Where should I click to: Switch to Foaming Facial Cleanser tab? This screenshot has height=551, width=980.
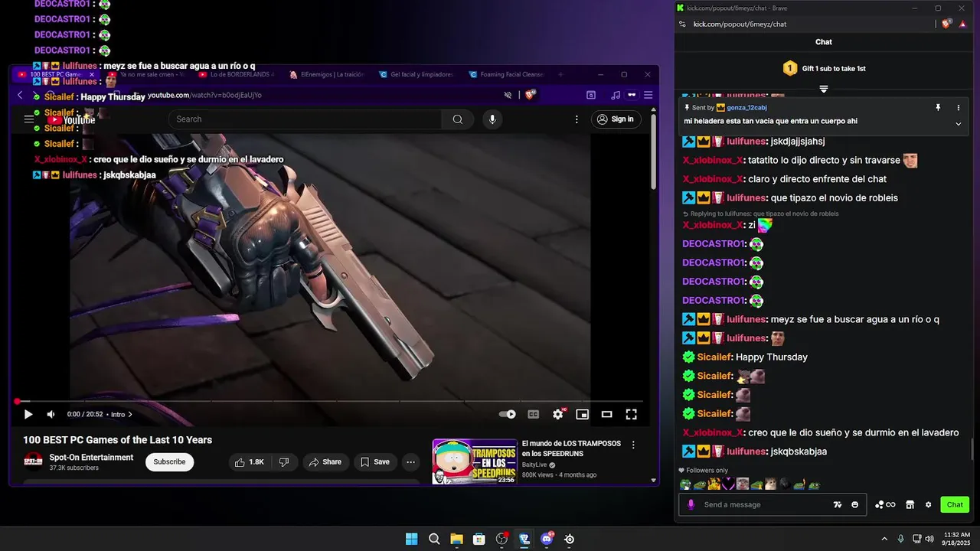506,74
